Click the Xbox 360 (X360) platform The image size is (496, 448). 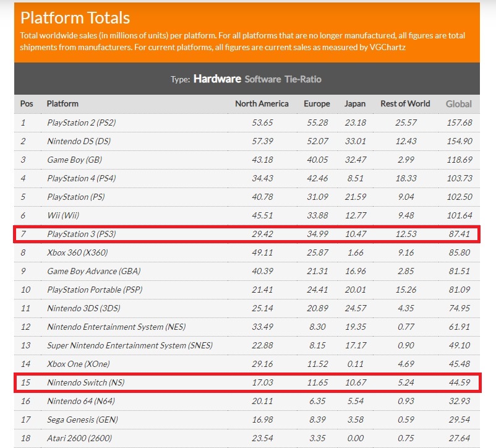click(77, 252)
